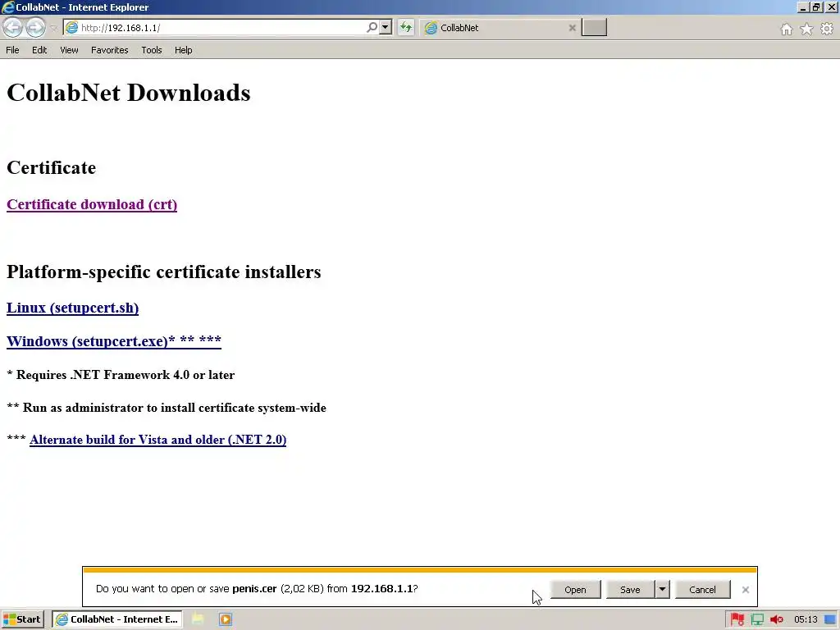This screenshot has width=840, height=630.
Task: Click Open in the download notification bar
Action: pyautogui.click(x=575, y=589)
